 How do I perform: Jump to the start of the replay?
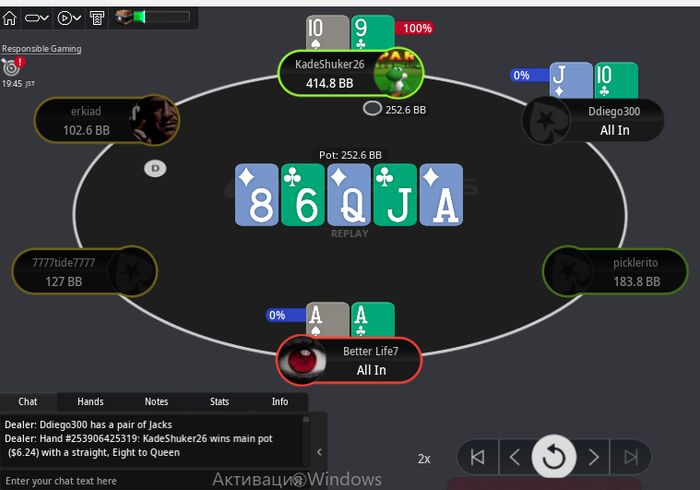tap(478, 457)
